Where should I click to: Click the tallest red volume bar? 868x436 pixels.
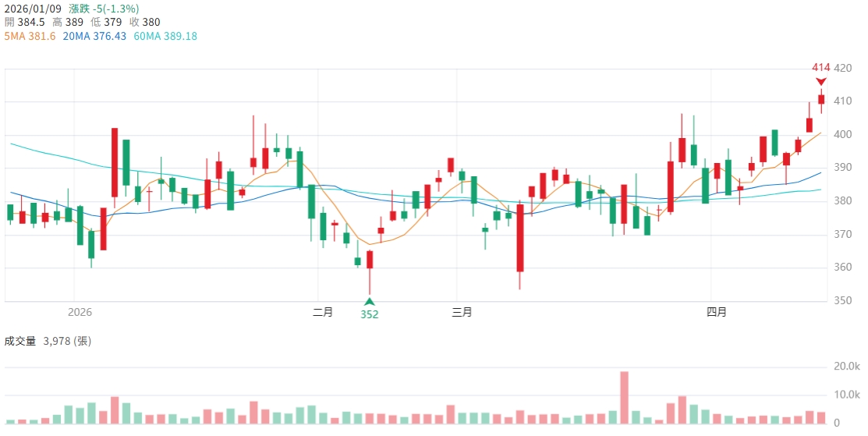point(624,398)
